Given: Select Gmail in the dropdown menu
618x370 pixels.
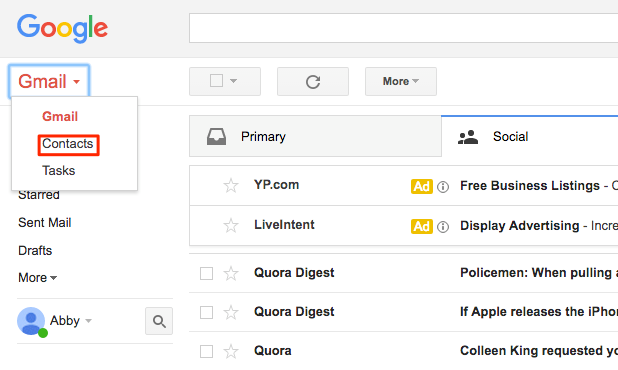Looking at the screenshot, I should [60, 116].
